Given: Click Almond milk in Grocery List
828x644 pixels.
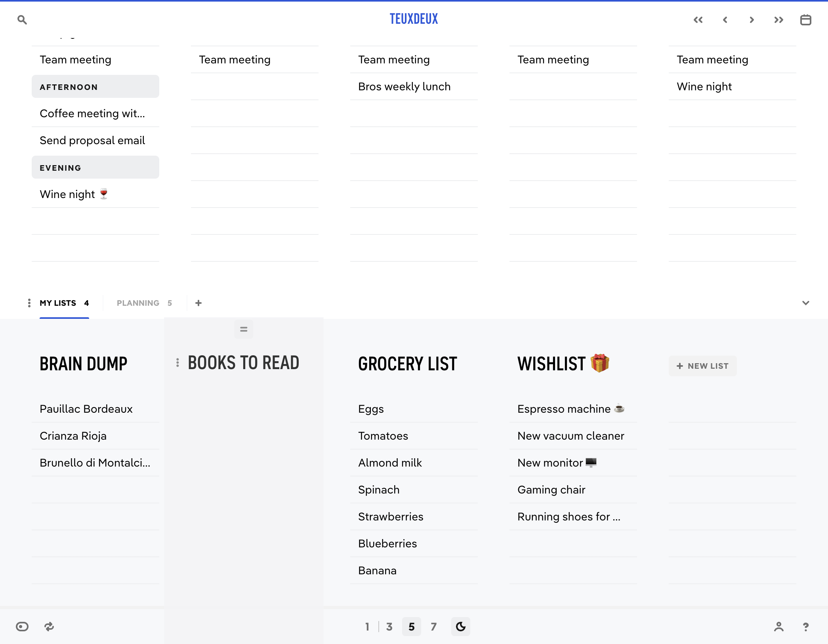Looking at the screenshot, I should pos(414,463).
